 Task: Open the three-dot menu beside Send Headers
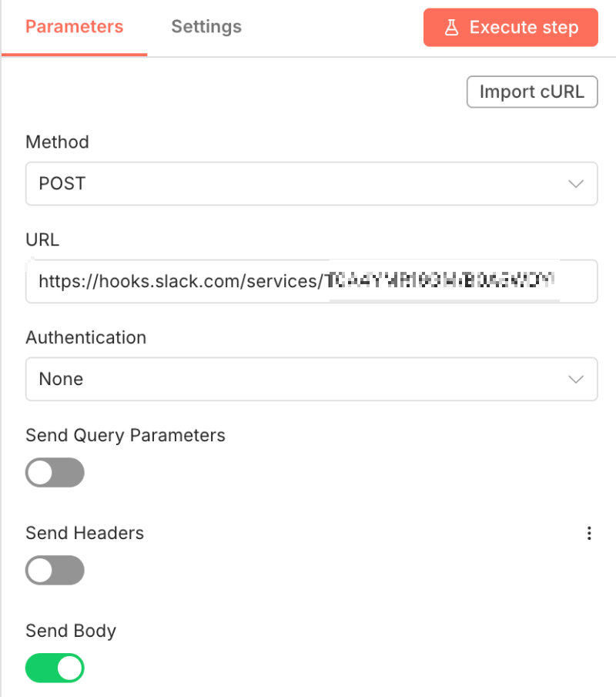pos(589,533)
